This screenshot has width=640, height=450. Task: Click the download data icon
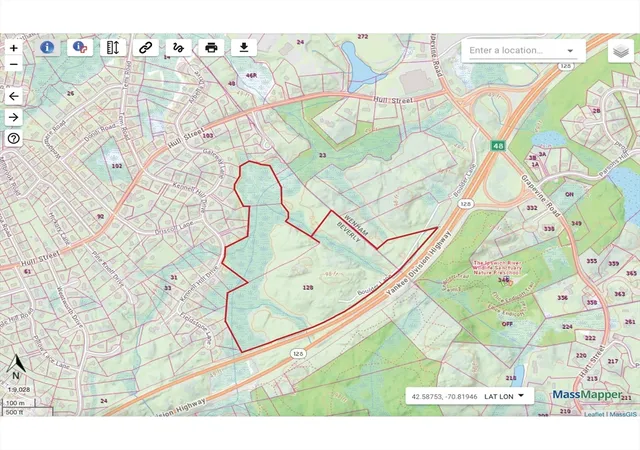click(x=244, y=47)
